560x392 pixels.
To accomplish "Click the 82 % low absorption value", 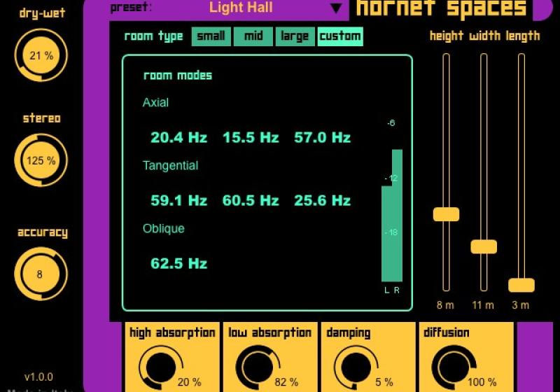I will click(x=286, y=382).
